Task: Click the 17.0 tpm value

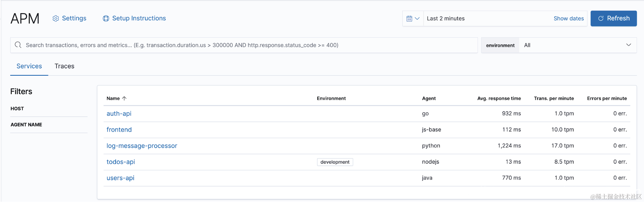Action: (x=562, y=146)
